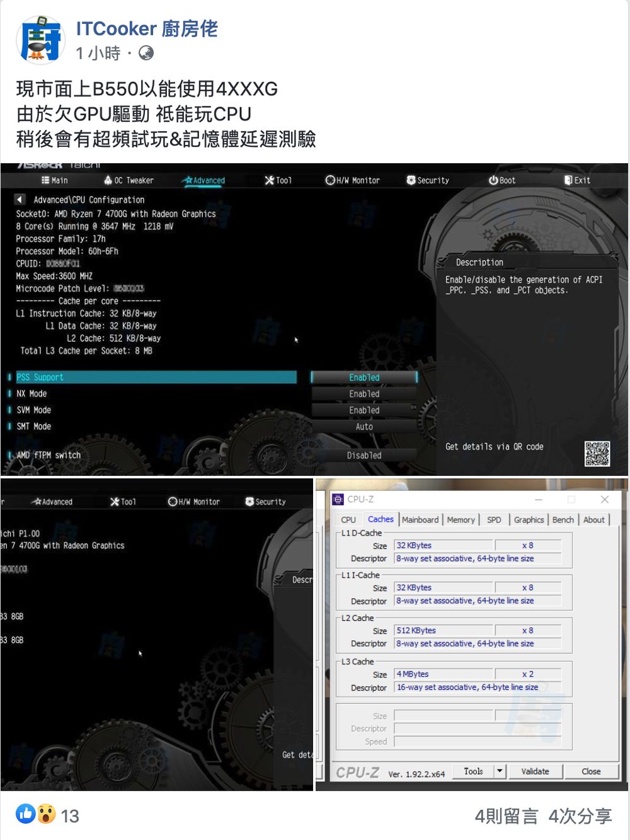
Task: Click the blue like reaction icon
Action: click(x=26, y=814)
